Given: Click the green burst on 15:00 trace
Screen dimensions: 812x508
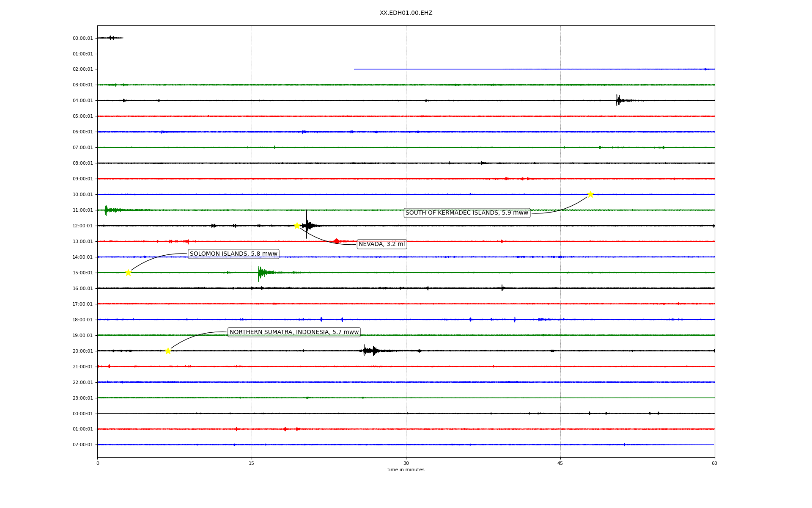Looking at the screenshot, I should click(261, 273).
